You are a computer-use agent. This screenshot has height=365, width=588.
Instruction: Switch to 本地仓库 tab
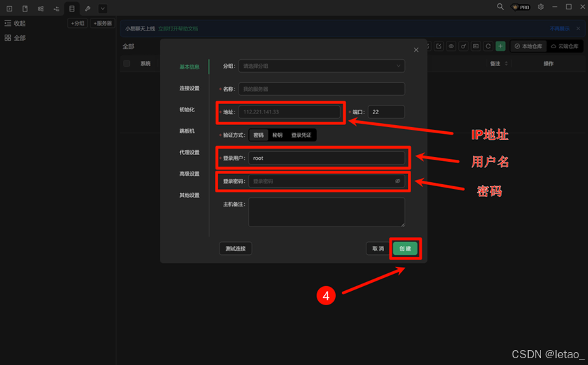pyautogui.click(x=528, y=46)
